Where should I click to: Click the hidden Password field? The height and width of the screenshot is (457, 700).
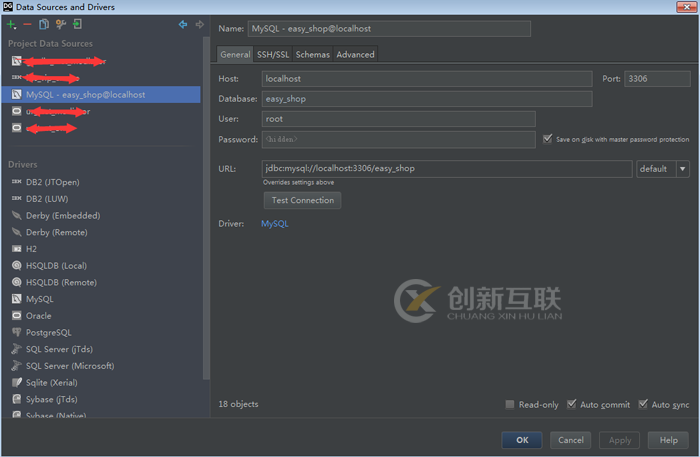(x=398, y=139)
